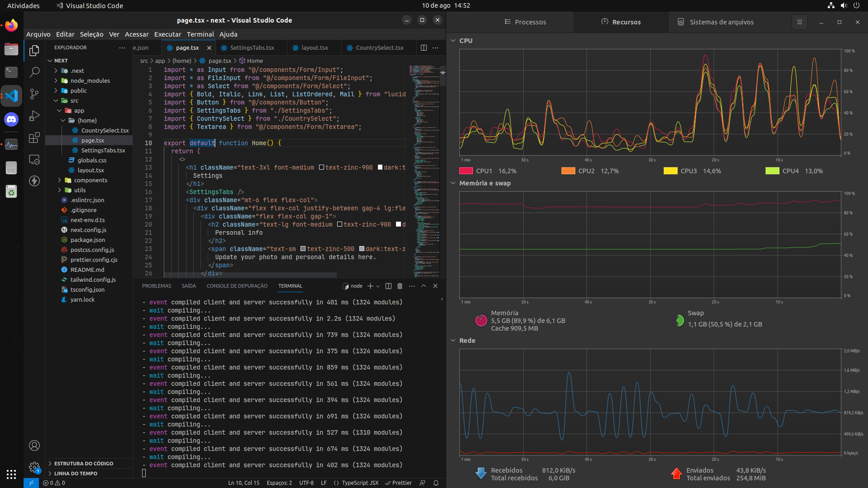Select SettingsTabs.tsx in the Explorer
868x488 pixels.
pos(105,150)
